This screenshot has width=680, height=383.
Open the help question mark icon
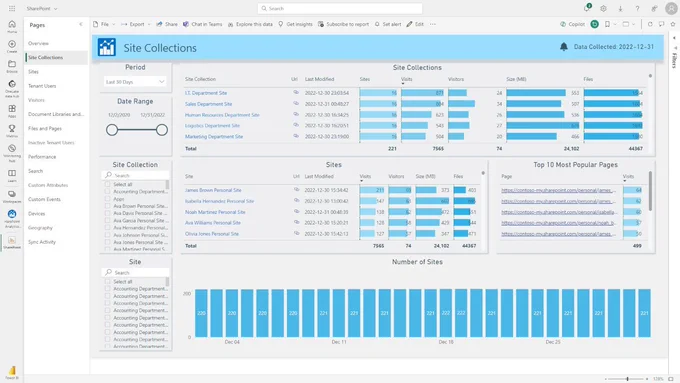637,8
